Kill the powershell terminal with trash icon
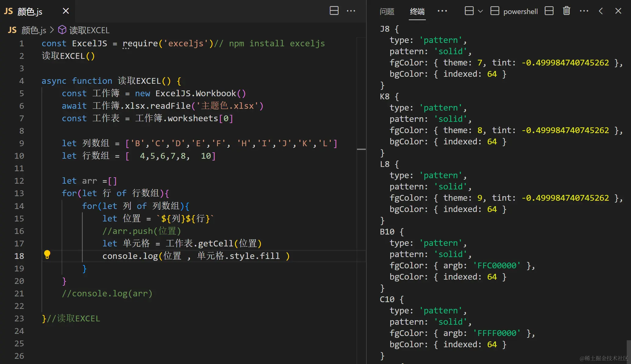 click(566, 11)
